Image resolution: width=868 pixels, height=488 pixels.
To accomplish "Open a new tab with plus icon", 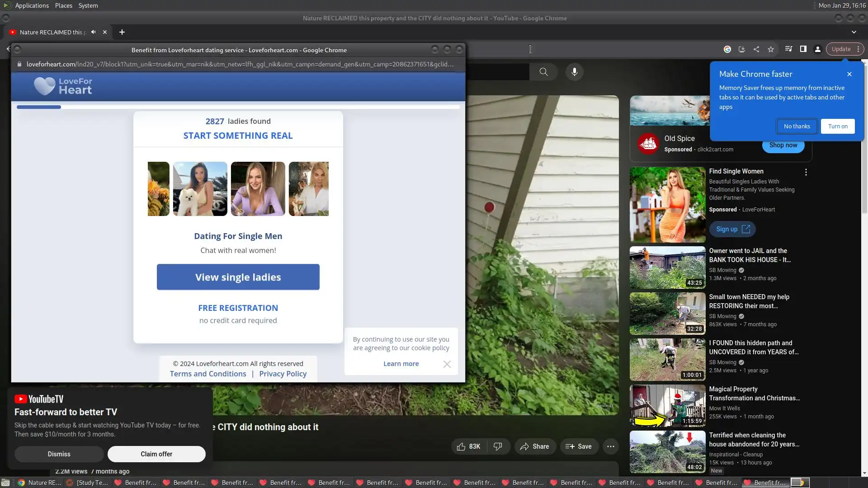I will [x=122, y=32].
